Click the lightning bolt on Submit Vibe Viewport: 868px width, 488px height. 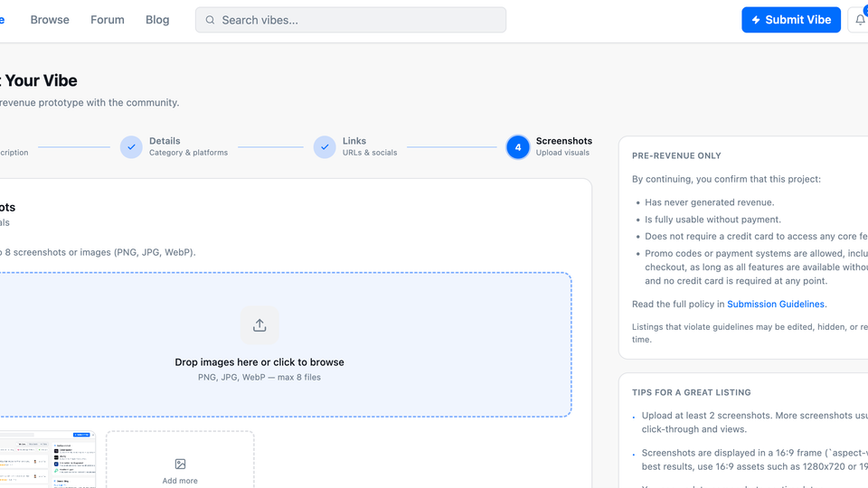756,20
